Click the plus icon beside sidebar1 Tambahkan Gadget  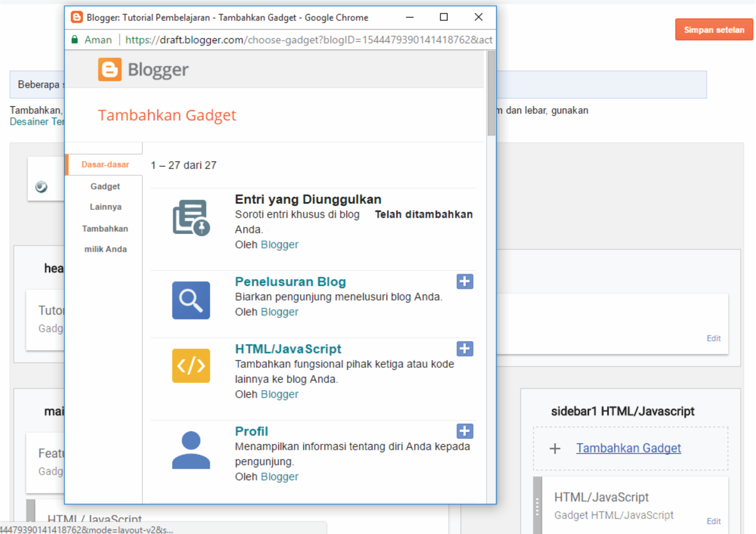pos(555,449)
